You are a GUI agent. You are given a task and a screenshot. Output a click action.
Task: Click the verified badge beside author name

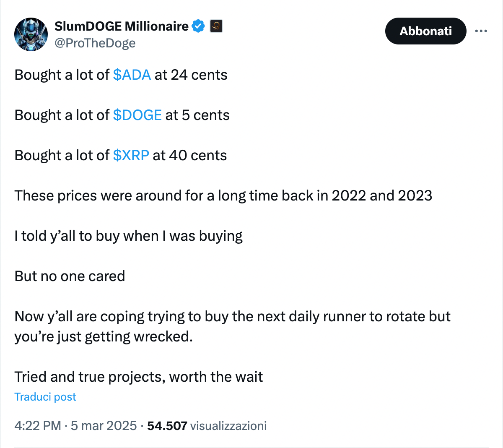198,26
